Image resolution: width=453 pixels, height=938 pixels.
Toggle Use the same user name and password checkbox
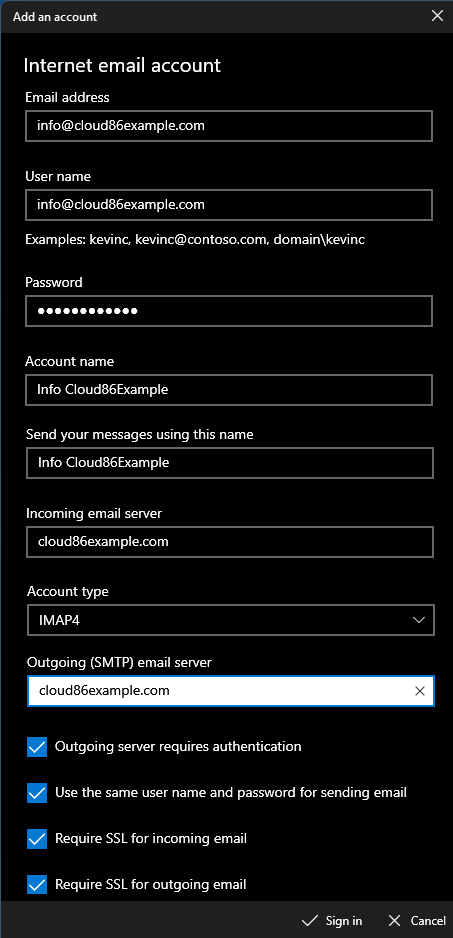tap(37, 793)
